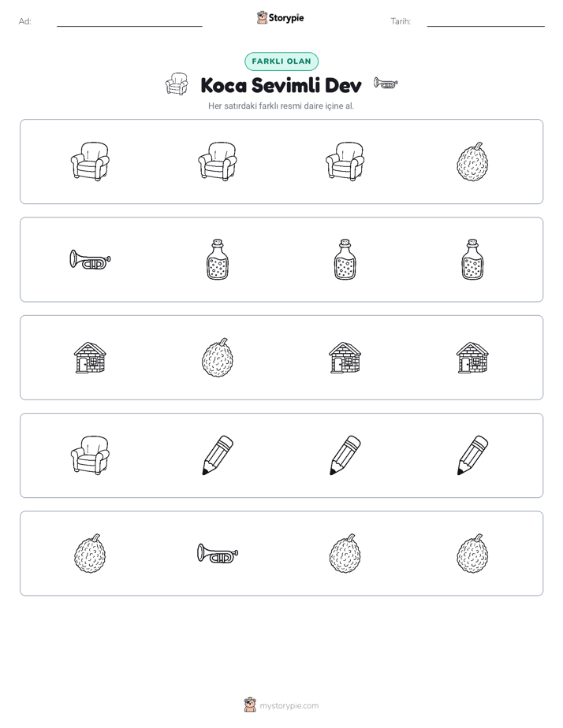Click the Ad name input line

(129, 22)
